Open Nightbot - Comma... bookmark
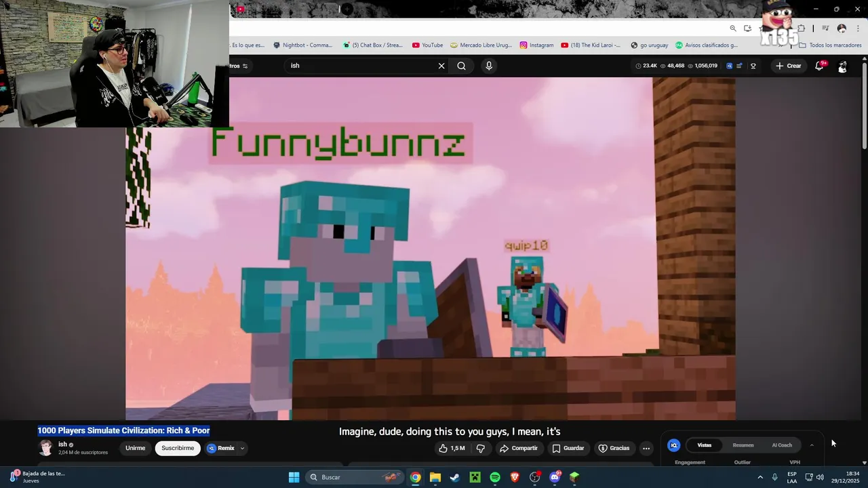 coord(302,45)
